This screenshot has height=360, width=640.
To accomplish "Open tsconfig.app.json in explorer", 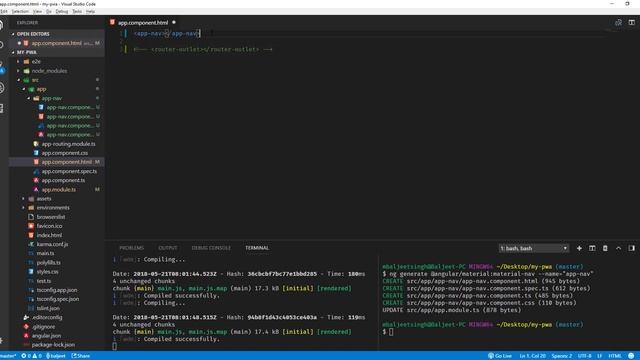I will click(57, 290).
